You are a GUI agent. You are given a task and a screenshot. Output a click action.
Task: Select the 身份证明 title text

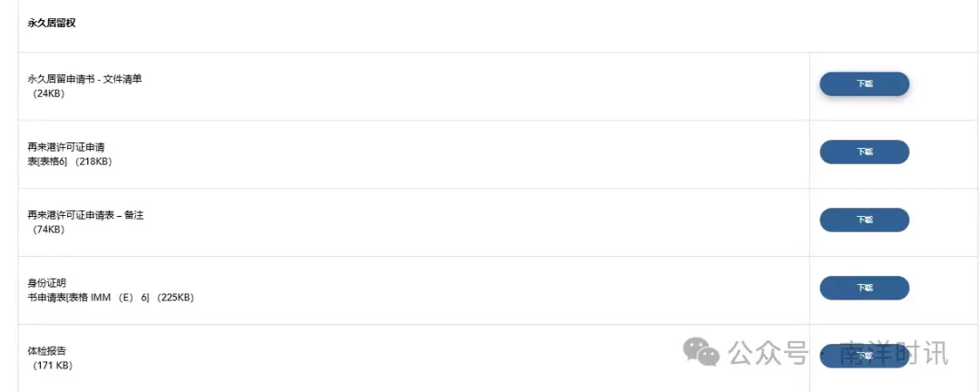[x=47, y=283]
